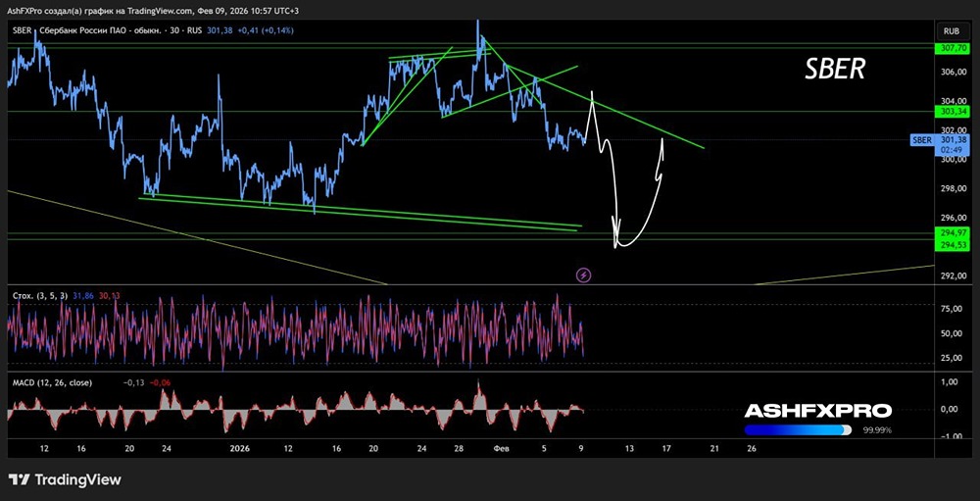Click the 306,00 price axis label

click(952, 73)
